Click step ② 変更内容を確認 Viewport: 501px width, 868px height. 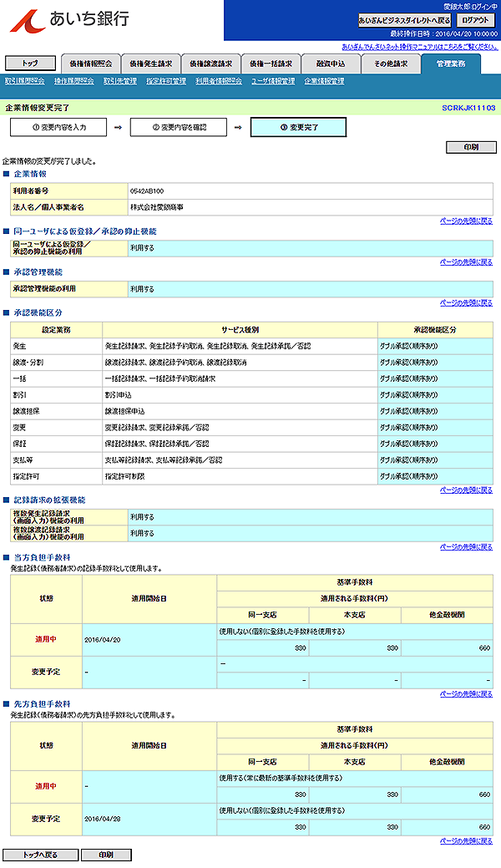(x=178, y=127)
